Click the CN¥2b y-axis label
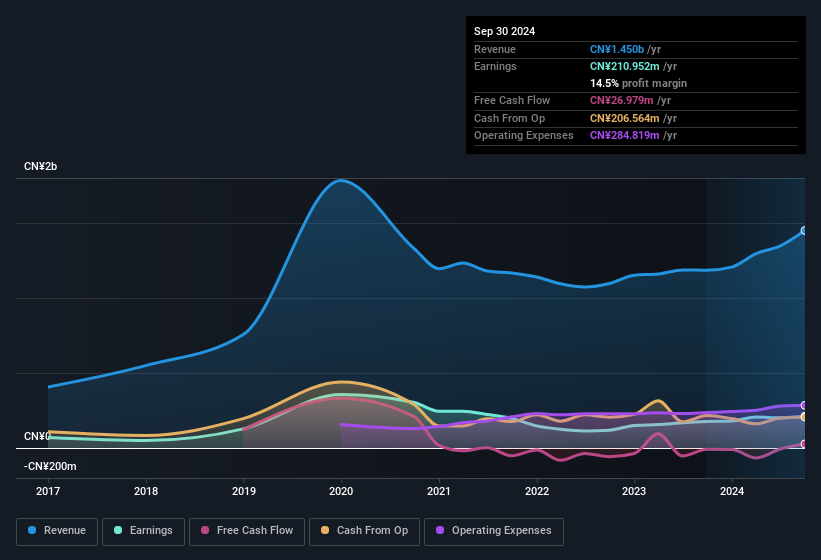 coord(40,166)
